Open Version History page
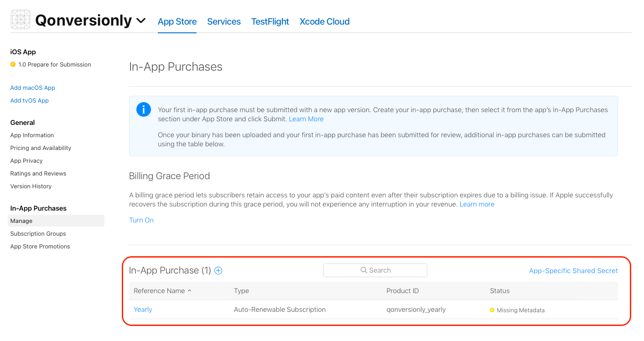Viewport: 644px width, 341px height. [31, 186]
